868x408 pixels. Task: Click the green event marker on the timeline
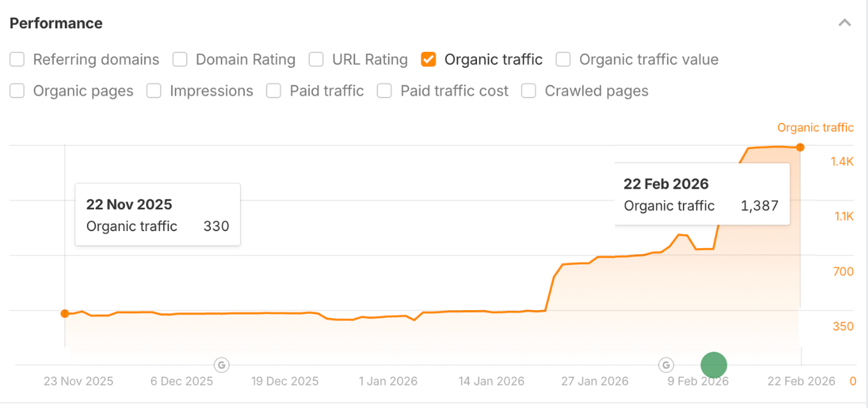tap(714, 365)
